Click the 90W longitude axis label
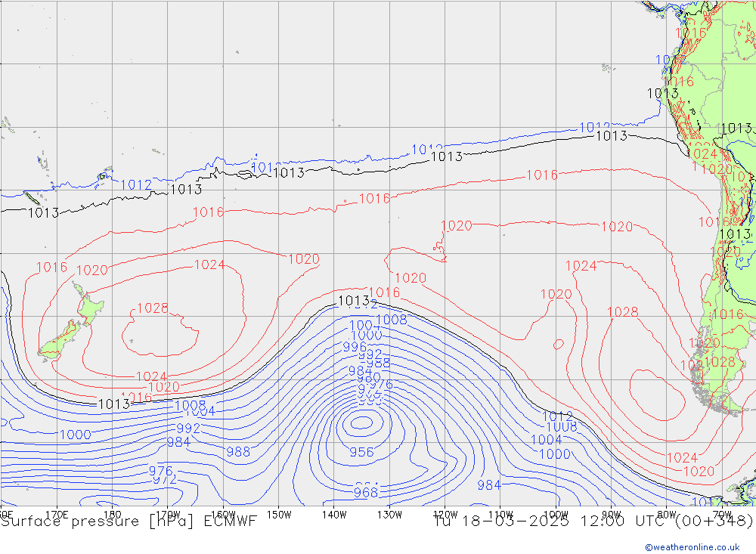 [x=611, y=514]
